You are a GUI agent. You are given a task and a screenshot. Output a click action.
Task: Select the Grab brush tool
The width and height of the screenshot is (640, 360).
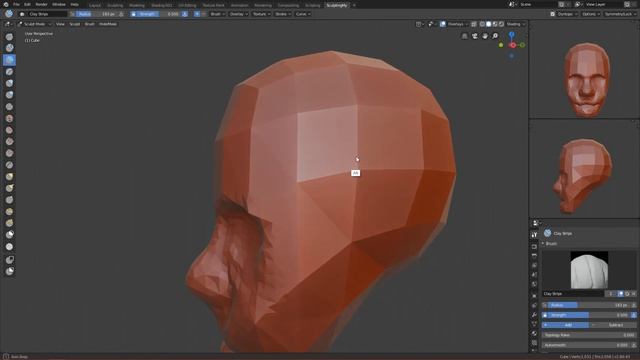tap(9, 177)
